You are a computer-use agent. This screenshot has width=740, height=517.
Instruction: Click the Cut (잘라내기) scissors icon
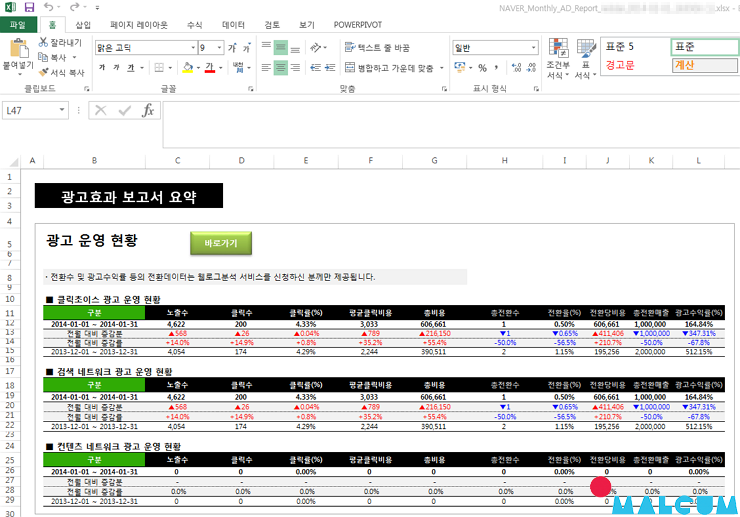point(43,43)
